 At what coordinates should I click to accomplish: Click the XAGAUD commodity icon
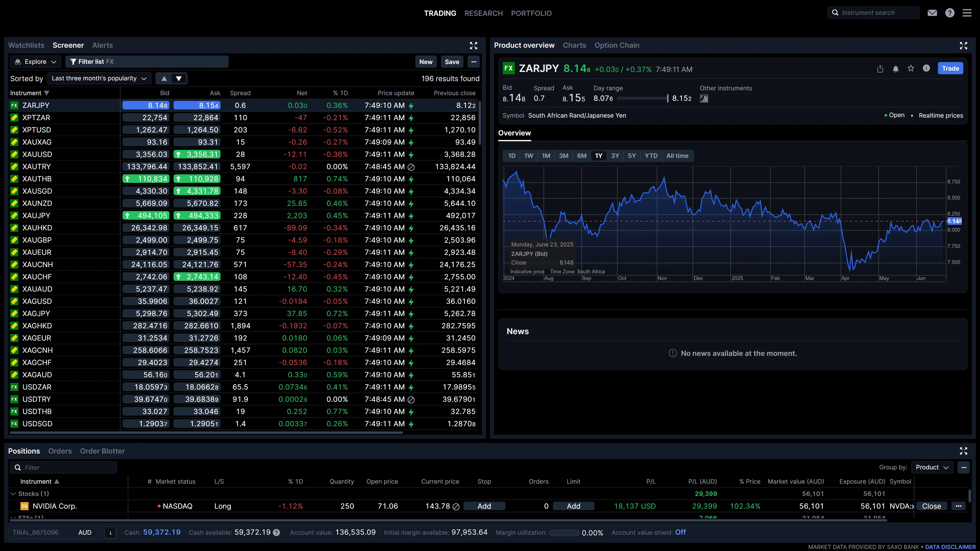[15, 375]
